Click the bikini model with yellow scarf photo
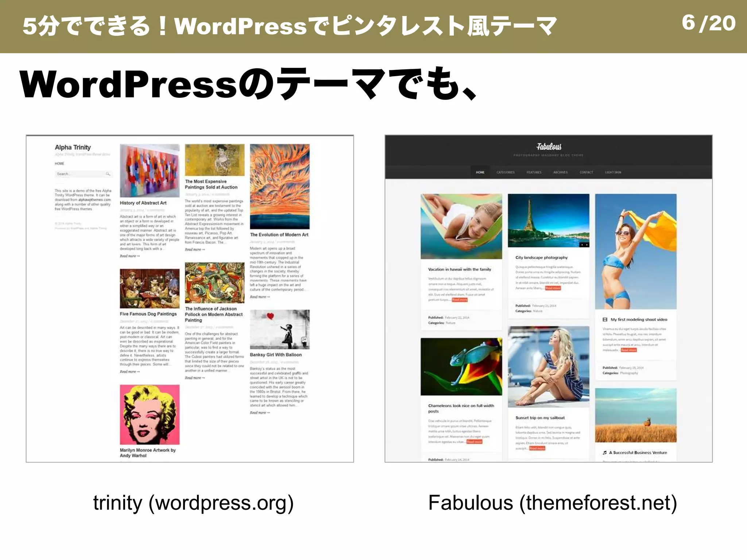Screen dimensions: 747x560 point(636,252)
